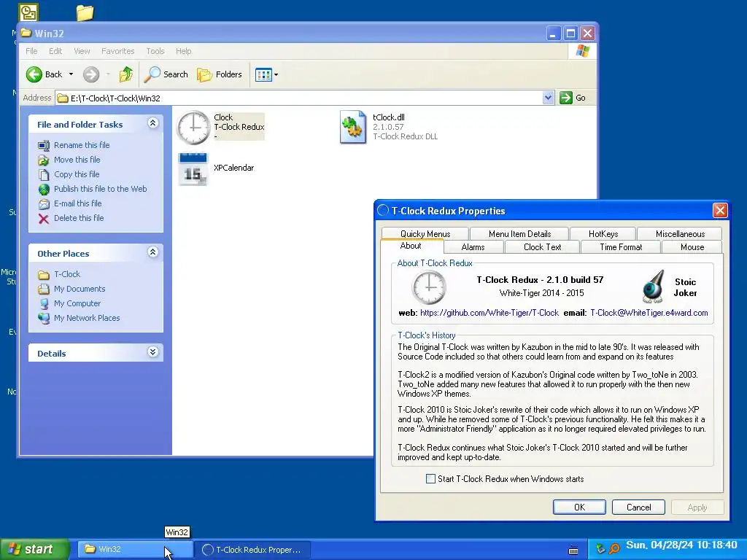Click the network tray icon
Image resolution: width=747 pixels, height=560 pixels.
[600, 549]
